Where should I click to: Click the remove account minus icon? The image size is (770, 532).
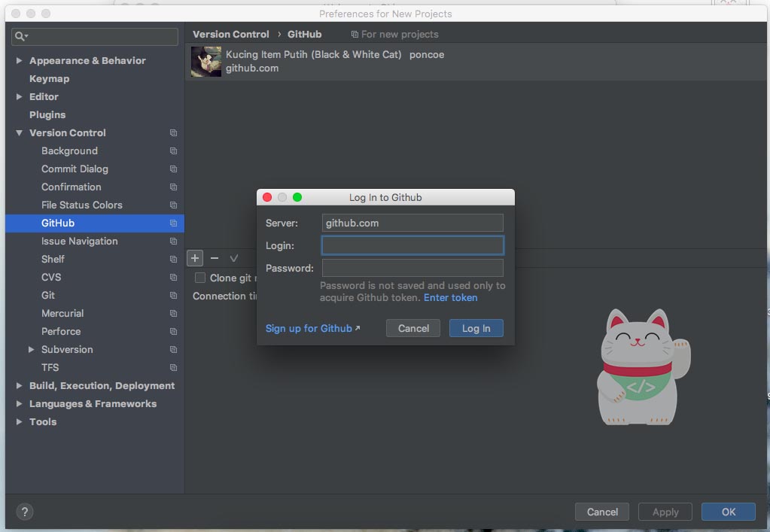click(x=215, y=258)
